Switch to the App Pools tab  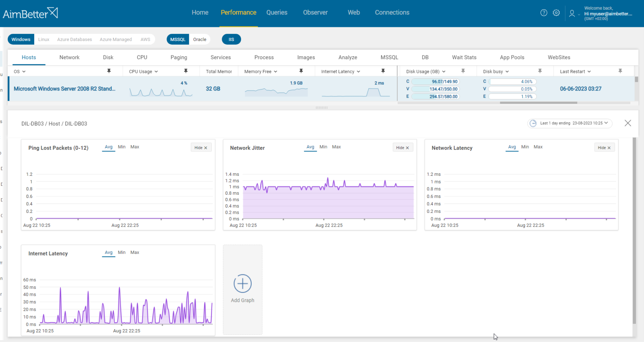click(x=512, y=58)
